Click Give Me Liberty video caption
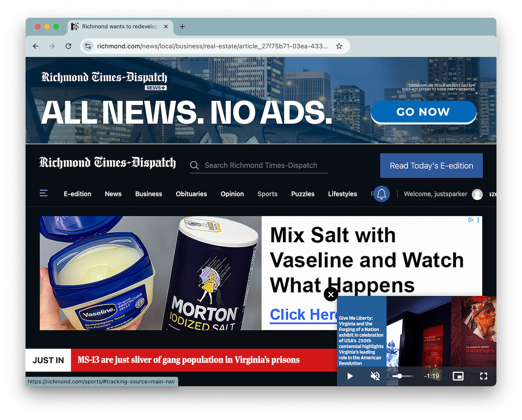522x420 pixels. pyautogui.click(x=361, y=340)
